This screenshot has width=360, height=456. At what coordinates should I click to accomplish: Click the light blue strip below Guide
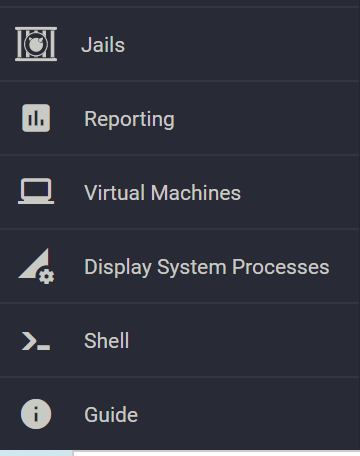click(x=36, y=453)
